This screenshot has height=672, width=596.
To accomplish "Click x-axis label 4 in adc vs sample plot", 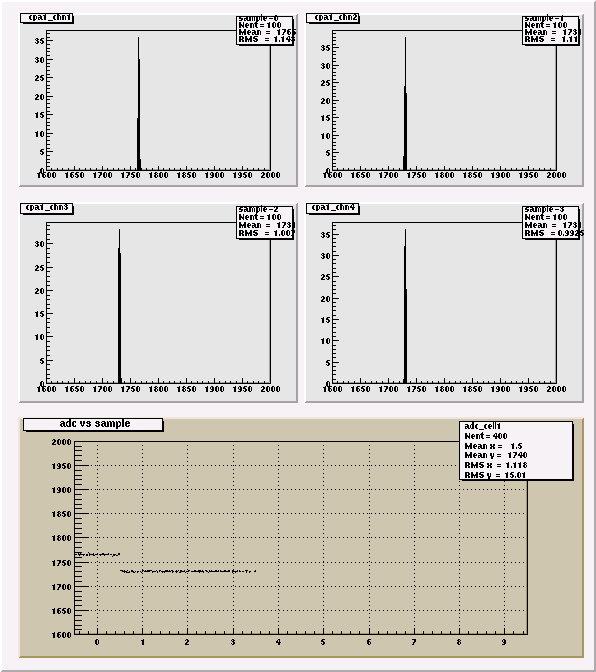I will 278,642.
